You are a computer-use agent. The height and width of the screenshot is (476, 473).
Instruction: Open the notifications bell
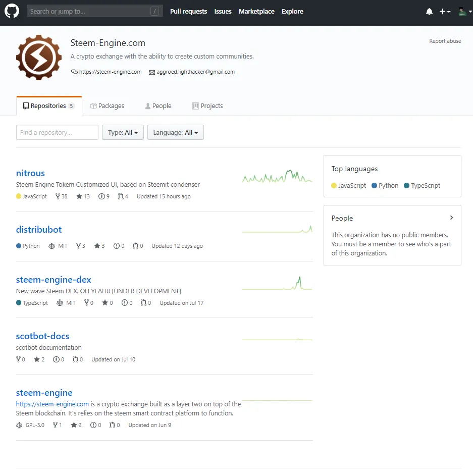click(x=429, y=12)
